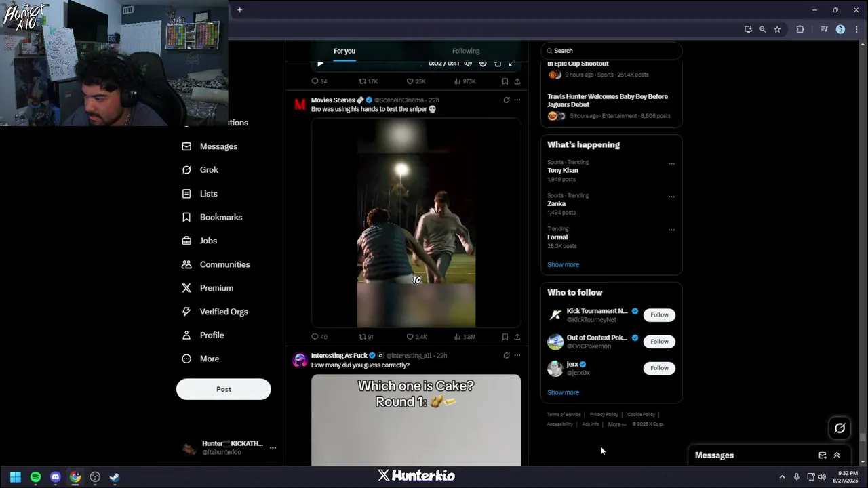Open Grok actions on Movies Scenes post

507,100
